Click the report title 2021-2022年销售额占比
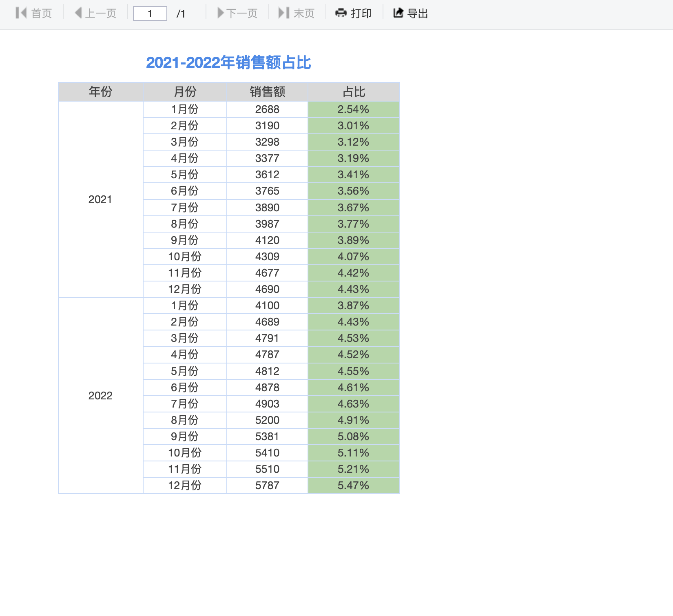The height and width of the screenshot is (616, 673). click(x=228, y=63)
